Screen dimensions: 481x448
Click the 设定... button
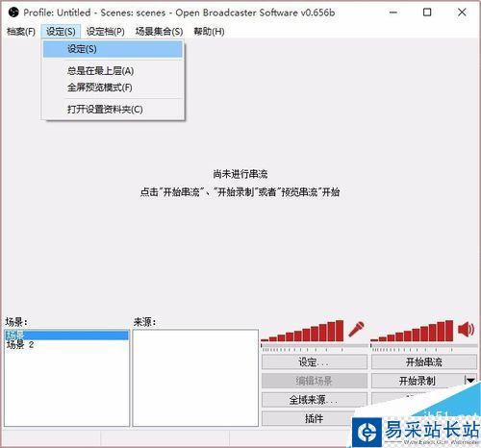click(315, 362)
